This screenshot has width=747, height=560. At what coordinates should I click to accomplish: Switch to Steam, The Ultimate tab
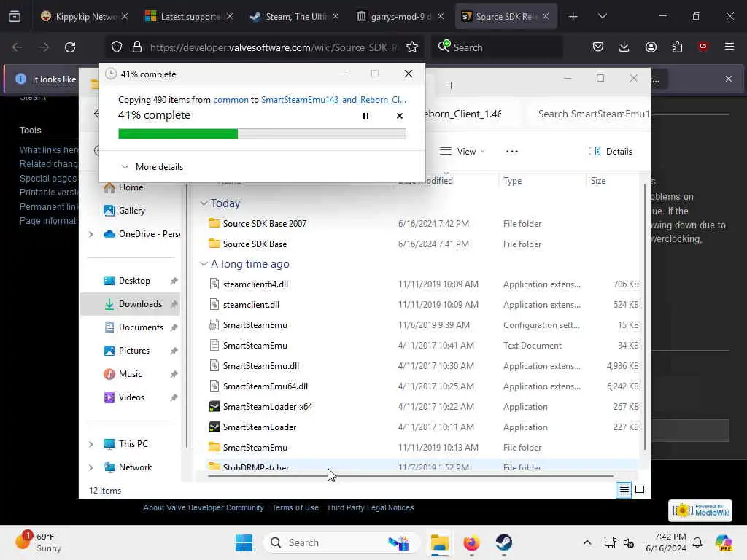(294, 16)
